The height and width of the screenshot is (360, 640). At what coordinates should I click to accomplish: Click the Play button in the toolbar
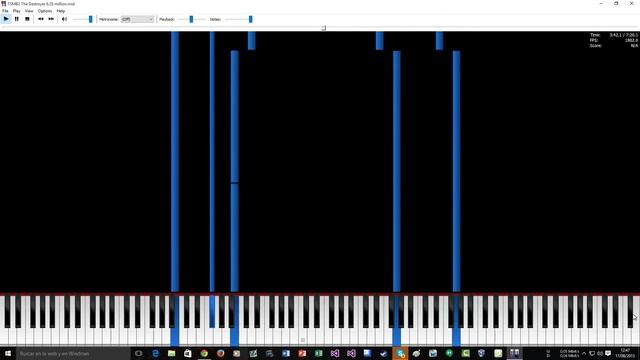tap(6, 19)
